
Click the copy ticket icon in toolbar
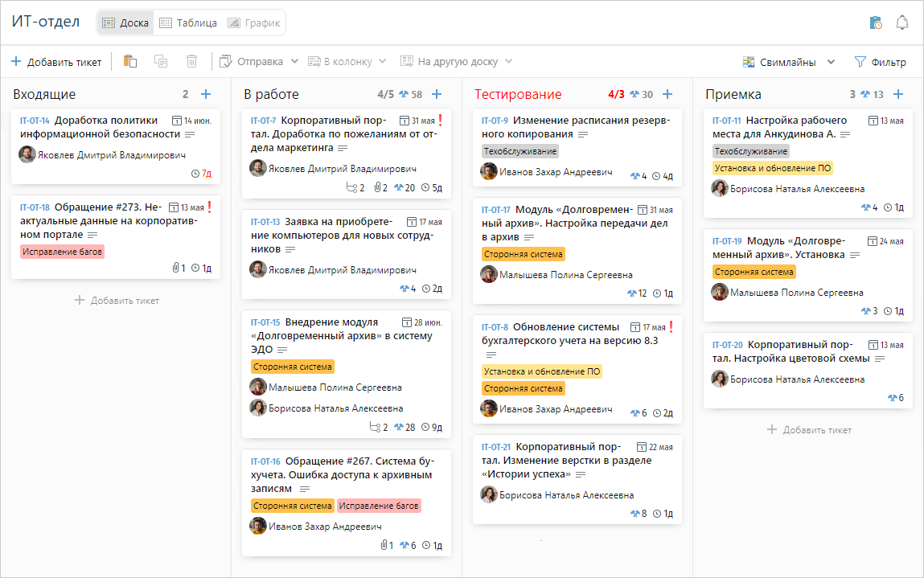click(x=161, y=62)
